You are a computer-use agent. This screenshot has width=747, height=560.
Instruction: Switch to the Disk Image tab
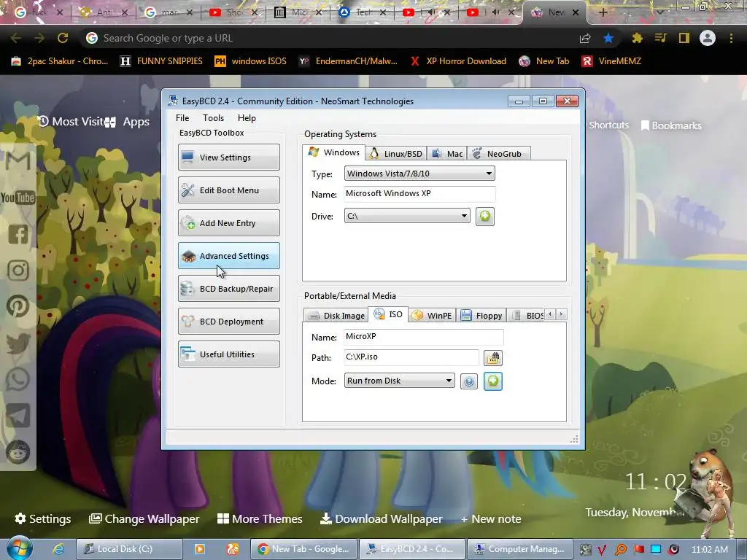tap(336, 316)
